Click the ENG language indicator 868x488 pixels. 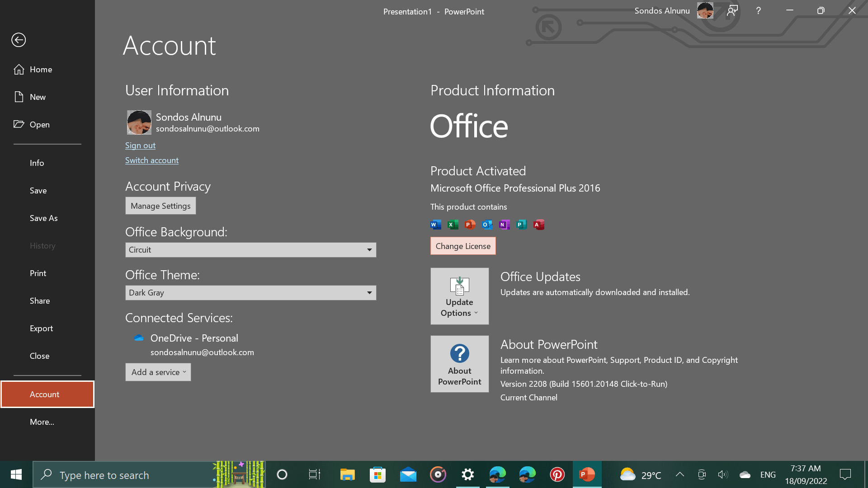tap(768, 475)
